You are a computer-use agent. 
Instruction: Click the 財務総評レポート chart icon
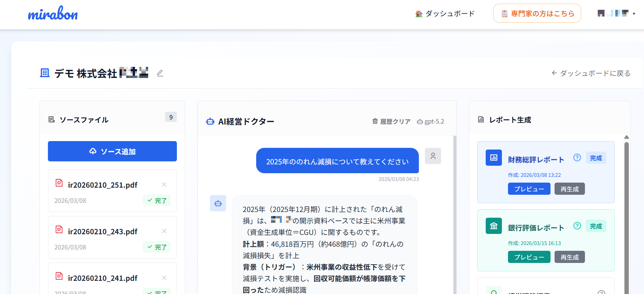coord(494,158)
